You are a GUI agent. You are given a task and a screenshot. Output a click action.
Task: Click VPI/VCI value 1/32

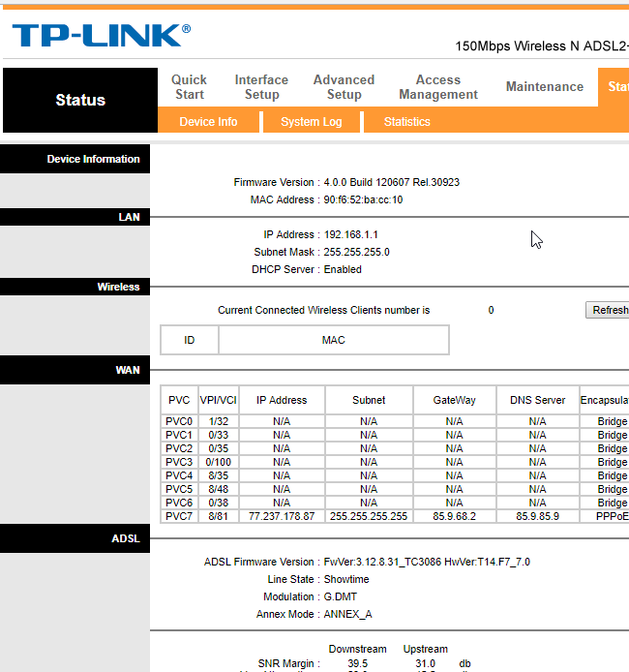(x=219, y=421)
